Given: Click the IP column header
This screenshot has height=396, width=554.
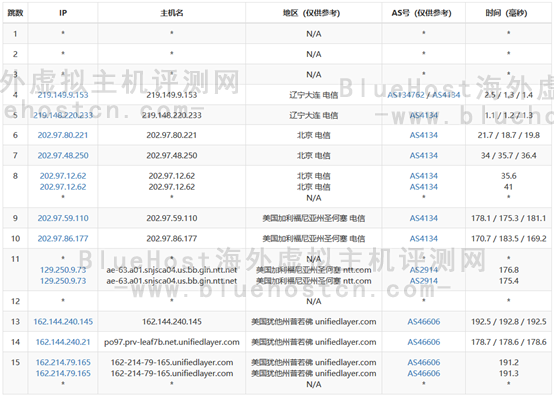Looking at the screenshot, I should (x=63, y=13).
